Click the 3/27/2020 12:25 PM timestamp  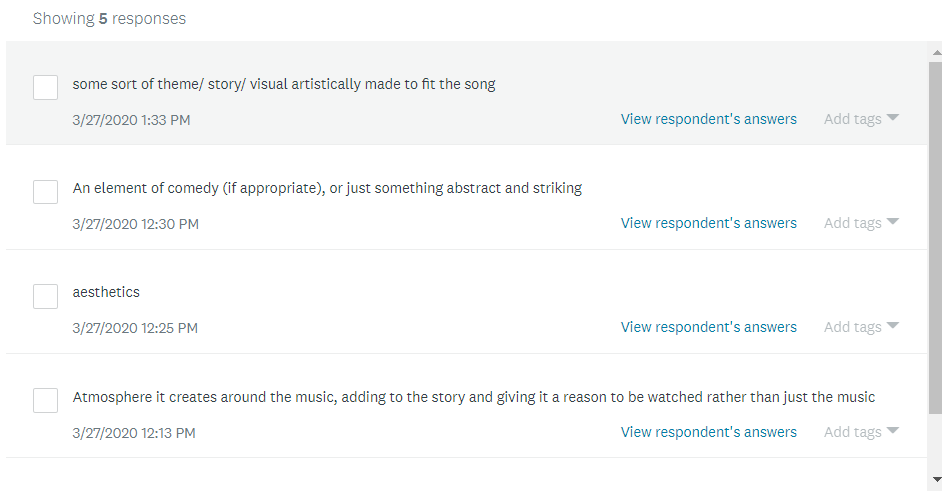pos(135,328)
